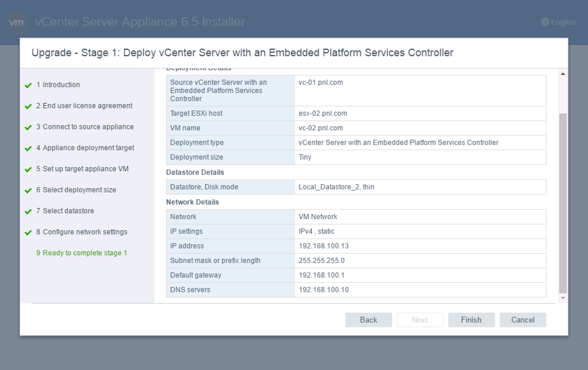Go to step 3 Connect to source appliance
Viewport: 588px width, 370px height.
85,127
